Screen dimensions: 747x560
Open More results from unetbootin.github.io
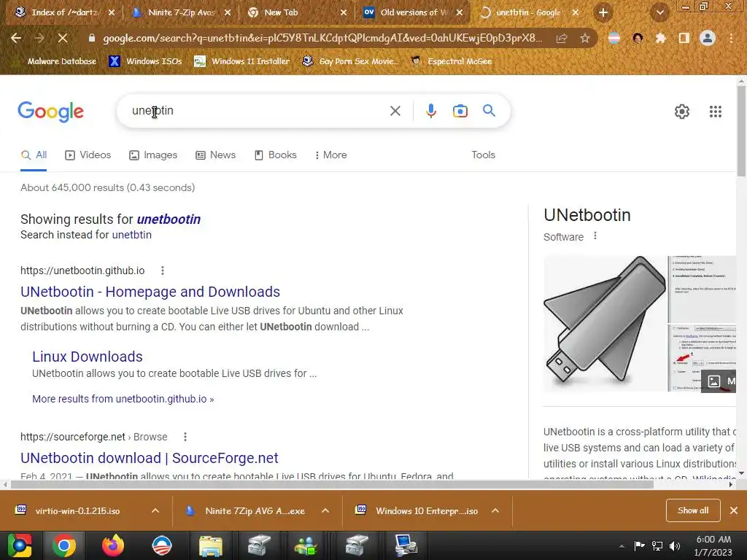click(x=123, y=399)
